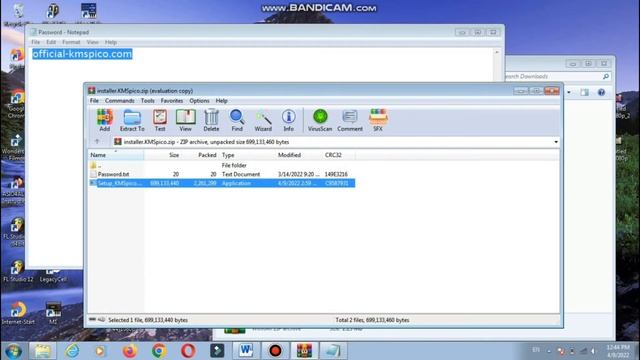This screenshot has height=360, width=640.
Task: Sort by the Size column header
Action: click(162, 155)
